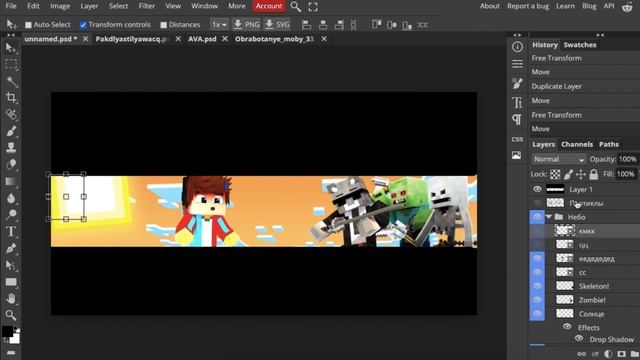Select the Hand tool
640x360 pixels.
11,299
